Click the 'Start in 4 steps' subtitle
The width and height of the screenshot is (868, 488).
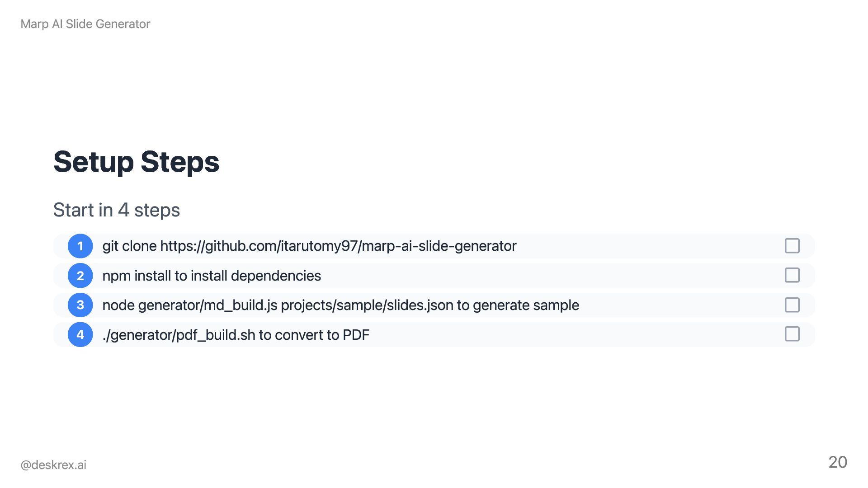[x=117, y=210]
